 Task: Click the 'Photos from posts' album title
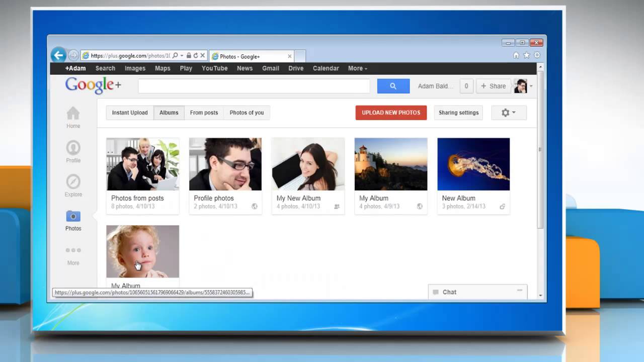(x=137, y=198)
